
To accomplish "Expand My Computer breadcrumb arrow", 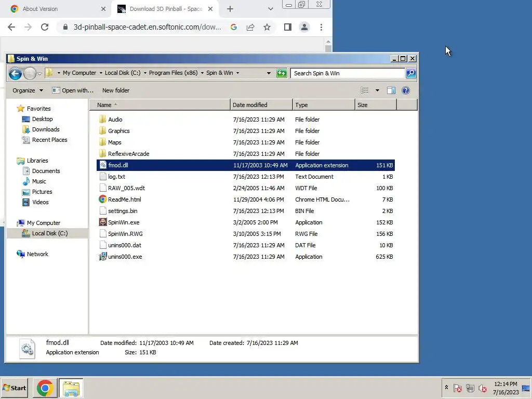I will click(101, 73).
